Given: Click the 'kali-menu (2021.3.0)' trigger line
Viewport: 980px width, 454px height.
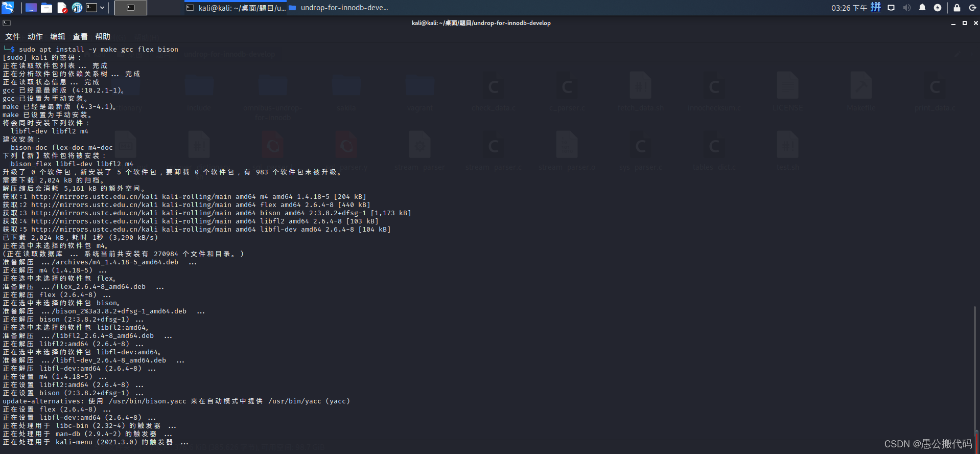Looking at the screenshot, I should (96, 442).
